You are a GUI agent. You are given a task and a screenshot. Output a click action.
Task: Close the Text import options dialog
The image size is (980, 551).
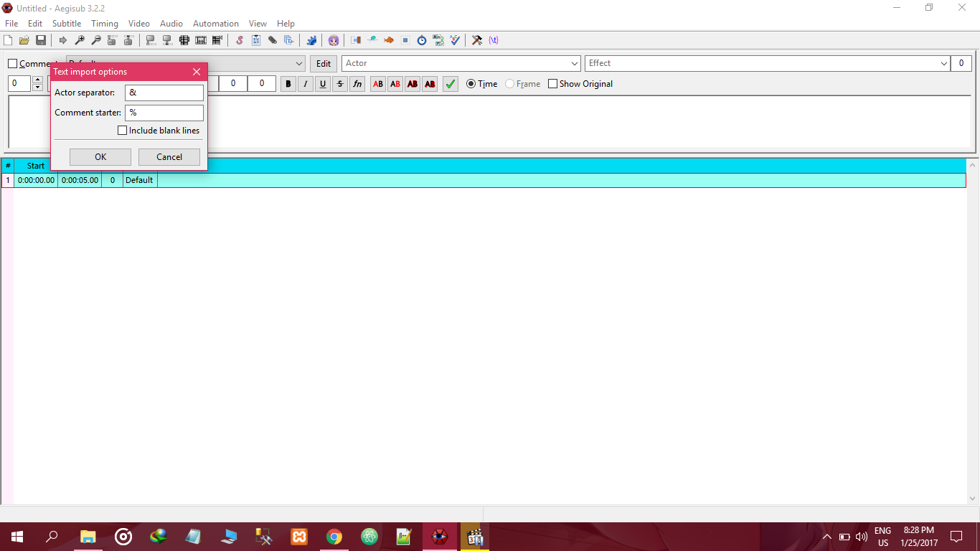click(x=197, y=72)
